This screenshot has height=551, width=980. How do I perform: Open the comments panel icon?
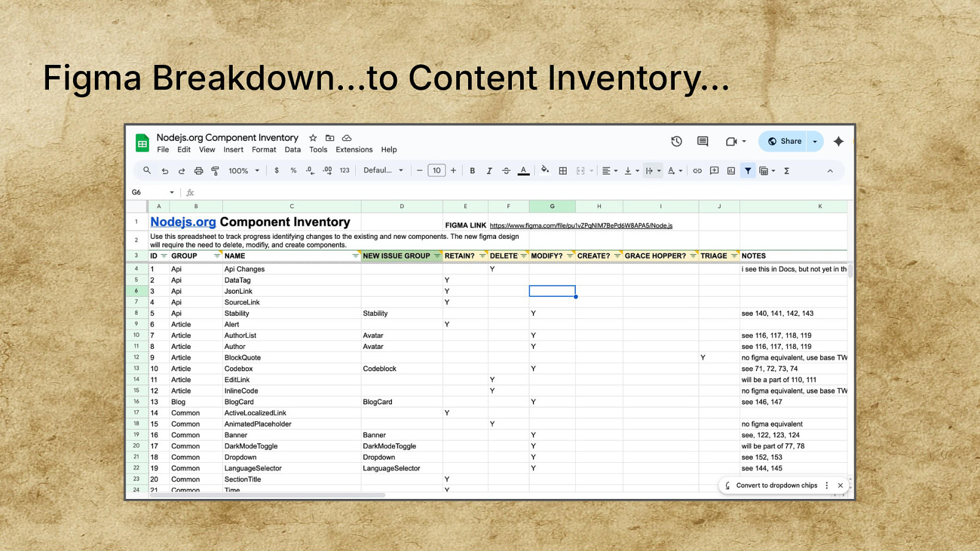703,141
